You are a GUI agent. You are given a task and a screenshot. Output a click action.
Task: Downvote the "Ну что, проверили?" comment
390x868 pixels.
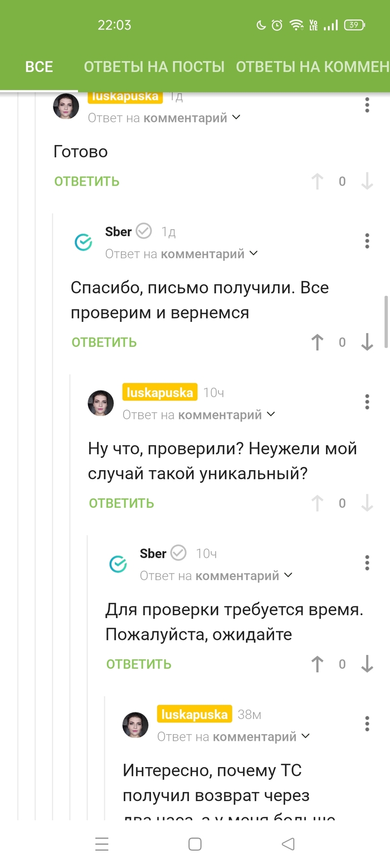(367, 503)
